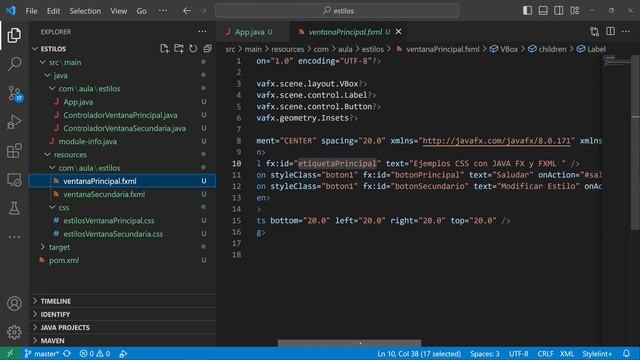Image resolution: width=640 pixels, height=360 pixels.
Task: Open pom.xml file
Action: click(64, 260)
